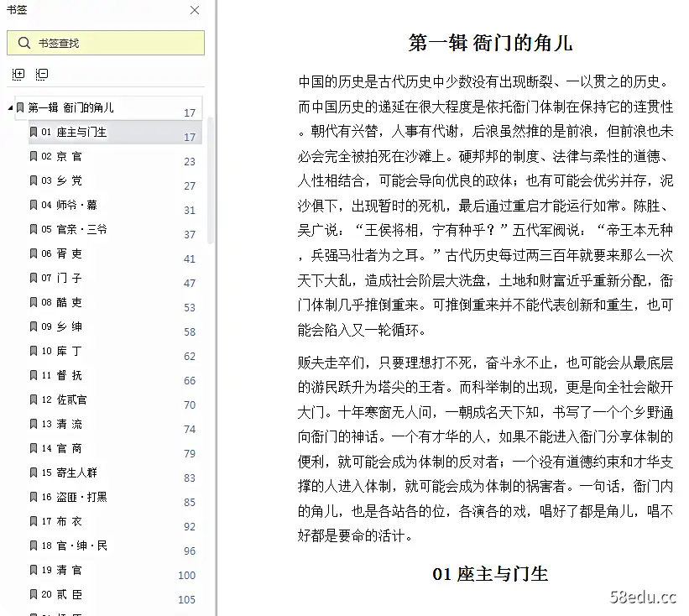Open bookmark 09 乡绅
This screenshot has height=616, width=689.
click(x=115, y=326)
